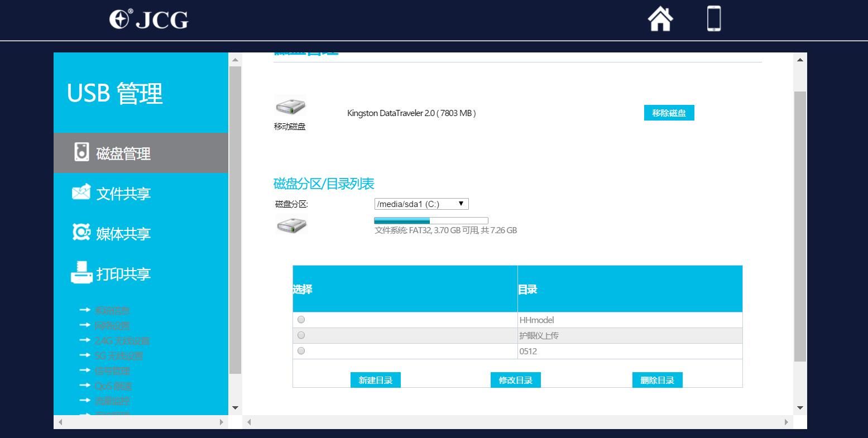
Task: Select the 护眼仪上传 directory radio button
Action: (301, 335)
